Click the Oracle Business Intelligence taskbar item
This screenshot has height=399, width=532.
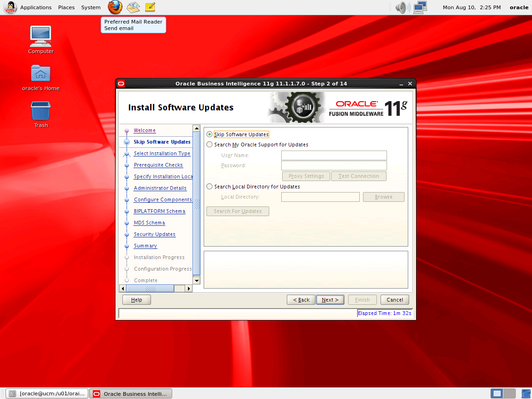[x=131, y=393]
